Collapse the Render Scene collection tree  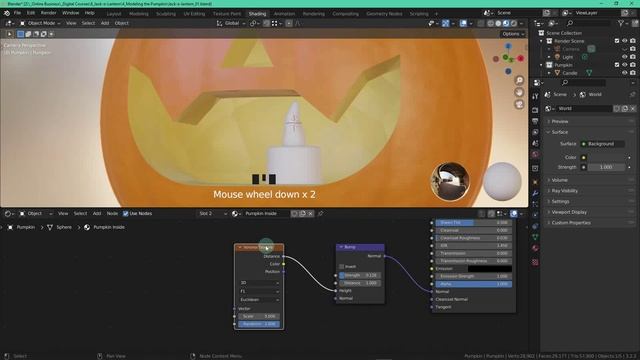[x=542, y=41]
